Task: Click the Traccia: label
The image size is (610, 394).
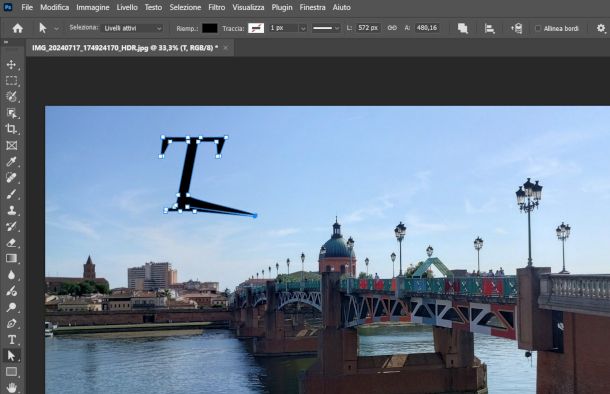Action: (x=233, y=28)
